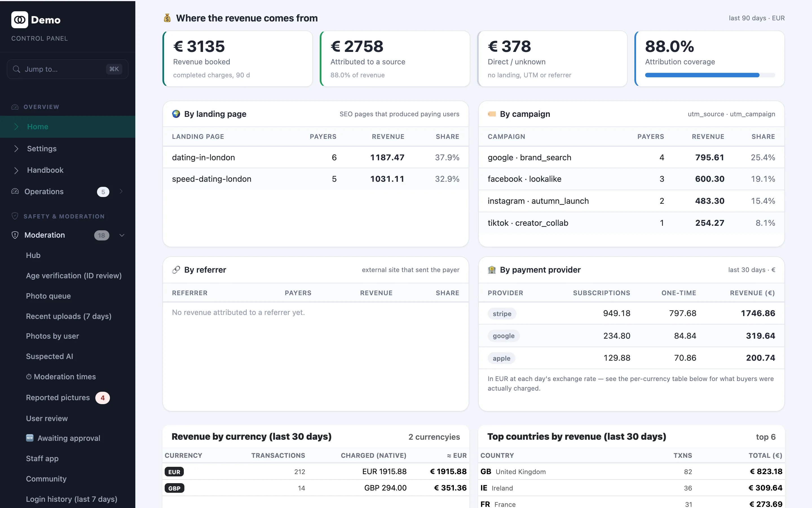Collapse the Moderation section chevron
Image resolution: width=812 pixels, height=508 pixels.
[x=122, y=235]
